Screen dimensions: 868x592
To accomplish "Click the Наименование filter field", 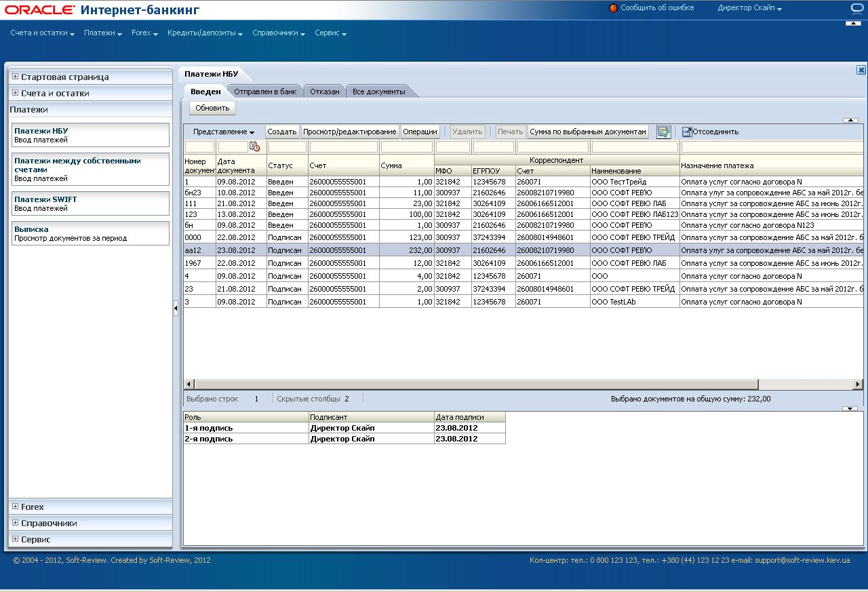I will point(635,146).
